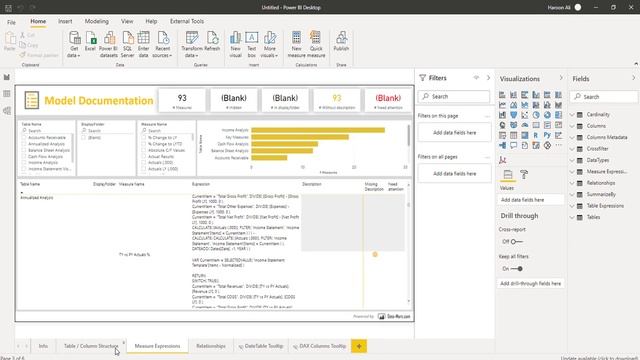Expand the Columns Metadata table
The image size is (640, 360).
(x=572, y=138)
